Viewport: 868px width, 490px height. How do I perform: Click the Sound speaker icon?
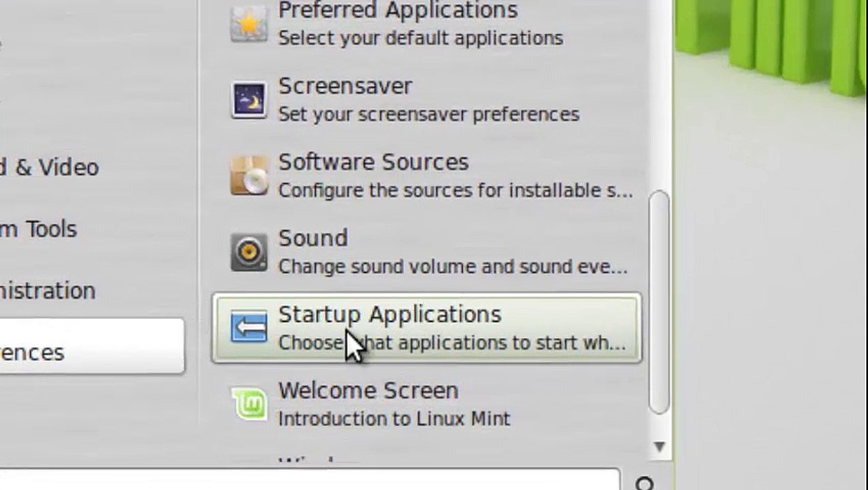point(248,252)
